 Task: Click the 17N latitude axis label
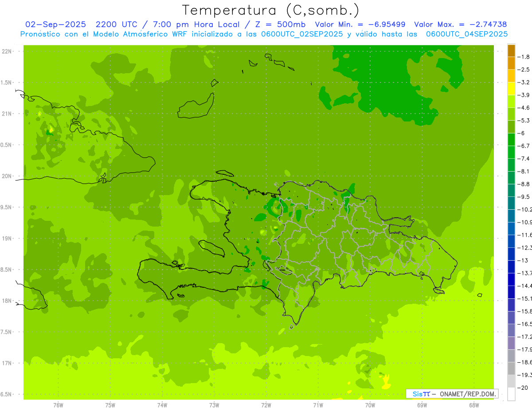point(7,363)
